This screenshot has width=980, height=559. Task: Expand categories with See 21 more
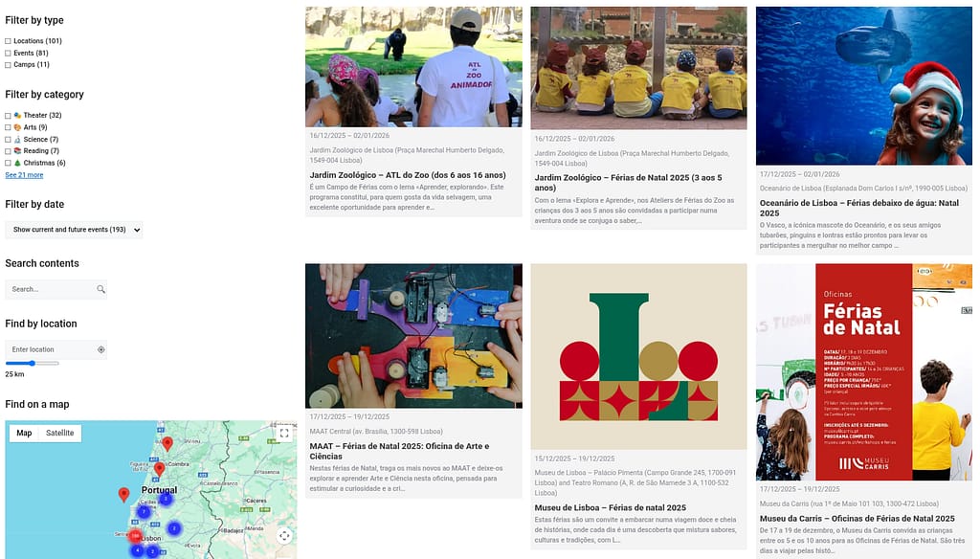pos(24,175)
